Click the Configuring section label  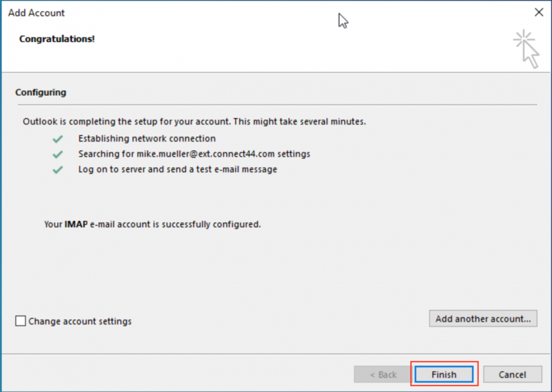click(41, 92)
